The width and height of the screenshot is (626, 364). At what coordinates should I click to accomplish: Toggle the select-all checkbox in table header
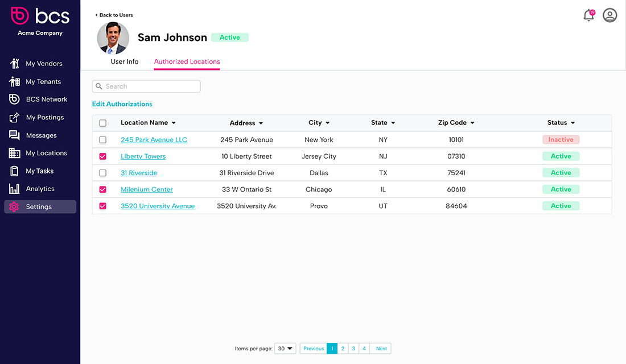pos(103,123)
